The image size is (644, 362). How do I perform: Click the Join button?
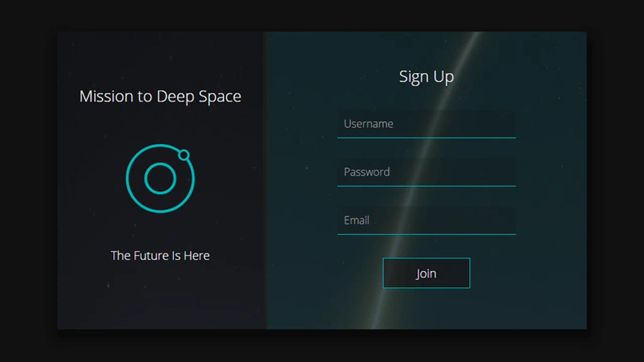point(426,273)
